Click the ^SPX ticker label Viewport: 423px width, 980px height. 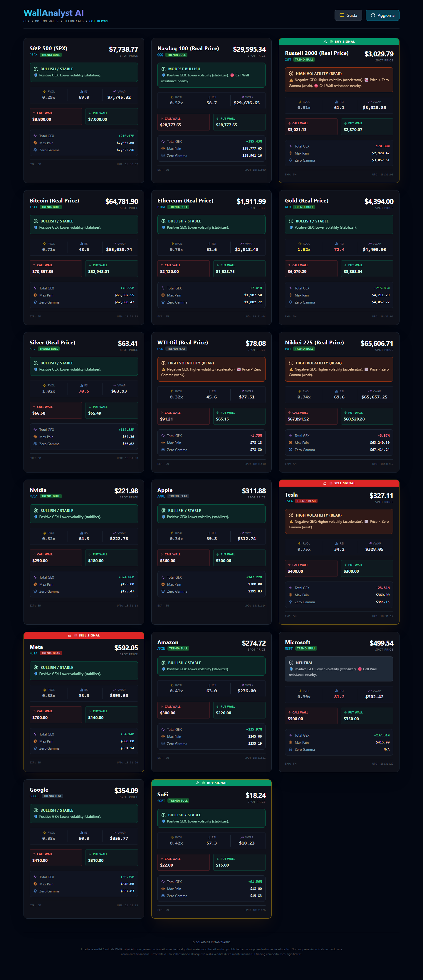point(33,55)
